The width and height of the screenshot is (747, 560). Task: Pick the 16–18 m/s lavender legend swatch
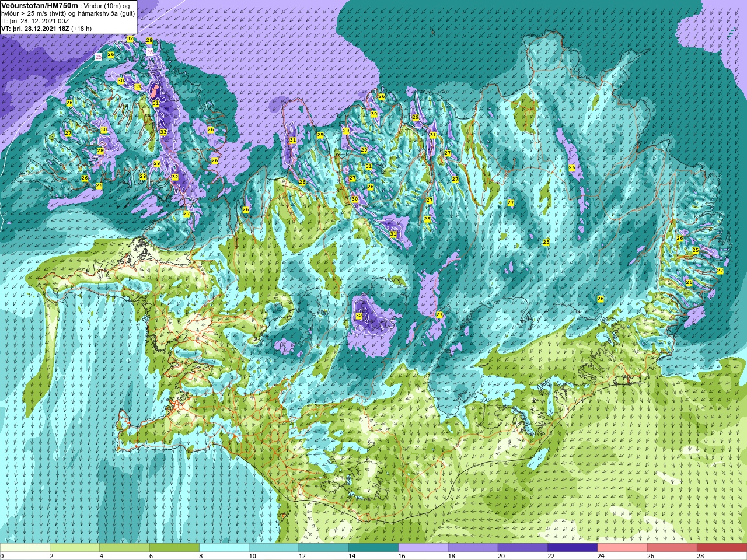tap(423, 548)
